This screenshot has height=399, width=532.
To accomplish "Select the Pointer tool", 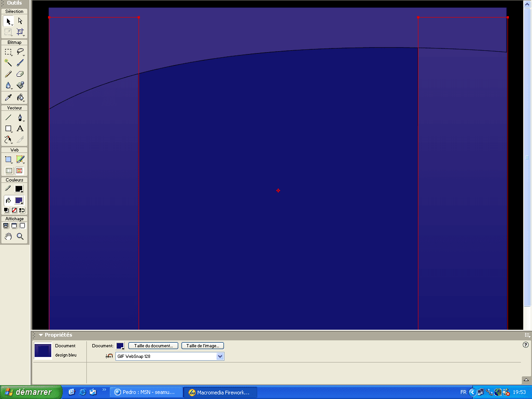I will click(x=8, y=21).
